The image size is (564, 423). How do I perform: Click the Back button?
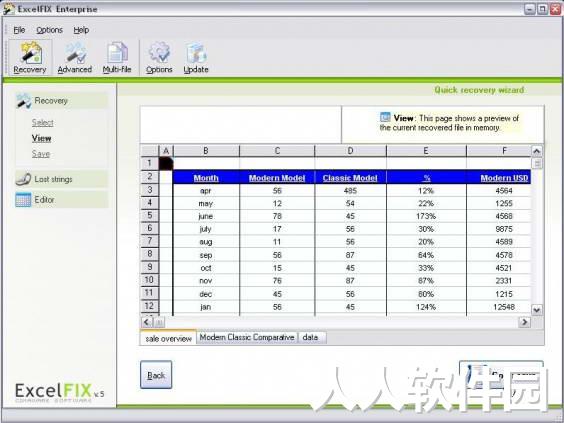[156, 375]
